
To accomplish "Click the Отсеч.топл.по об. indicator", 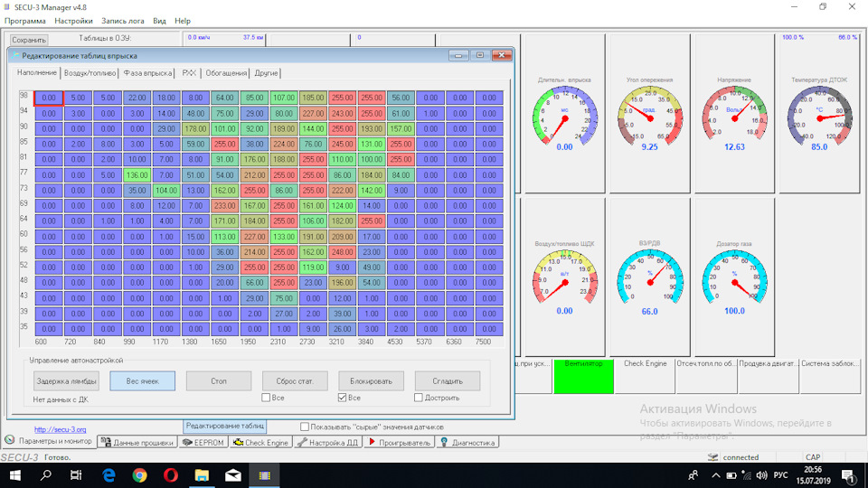I will (x=706, y=376).
